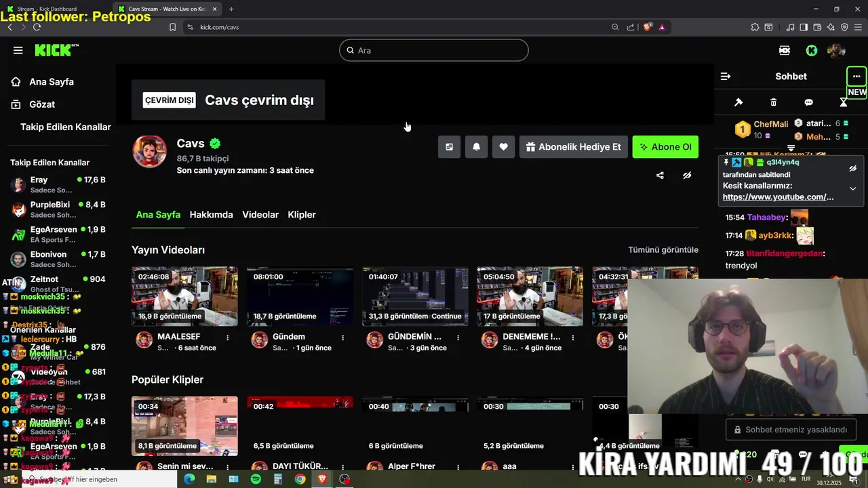The image size is (868, 488).
Task: Click the kick.com/cavs address bar
Action: point(400,27)
